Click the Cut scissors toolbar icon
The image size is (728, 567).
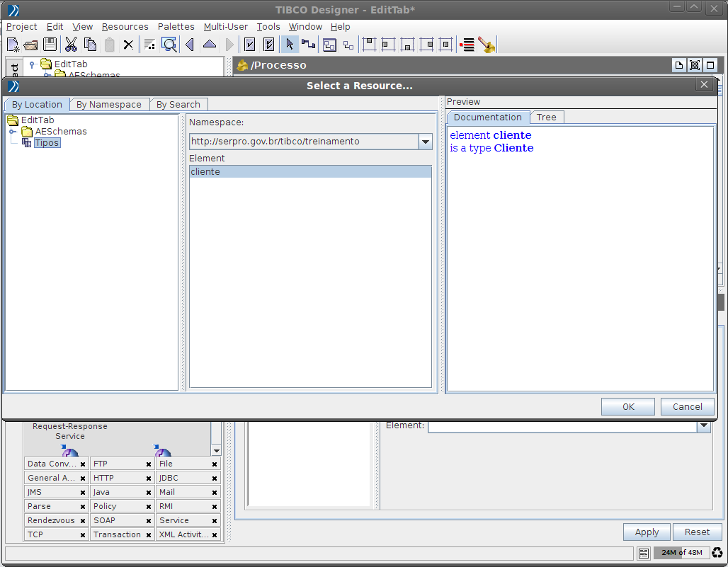point(71,45)
